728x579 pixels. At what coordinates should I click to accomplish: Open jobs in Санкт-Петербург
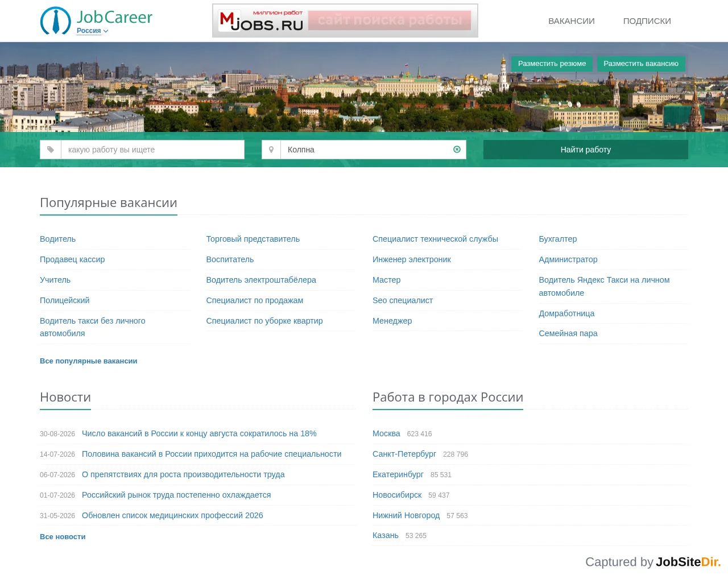click(404, 454)
